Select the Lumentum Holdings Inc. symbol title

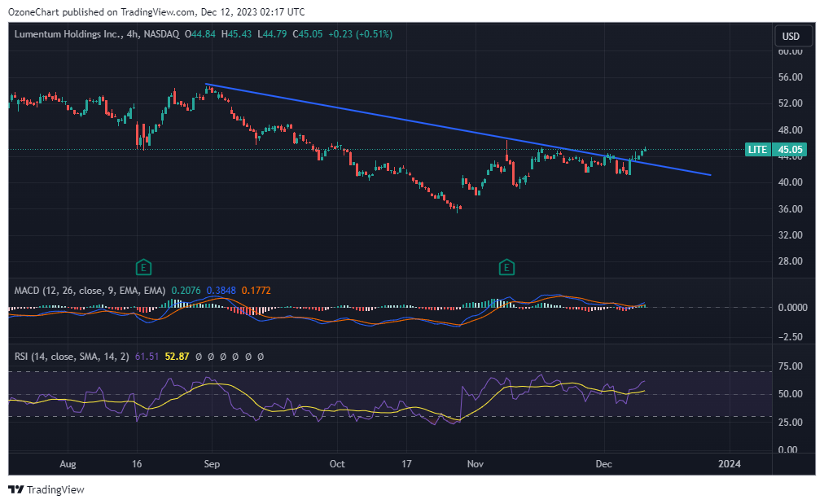[68, 34]
